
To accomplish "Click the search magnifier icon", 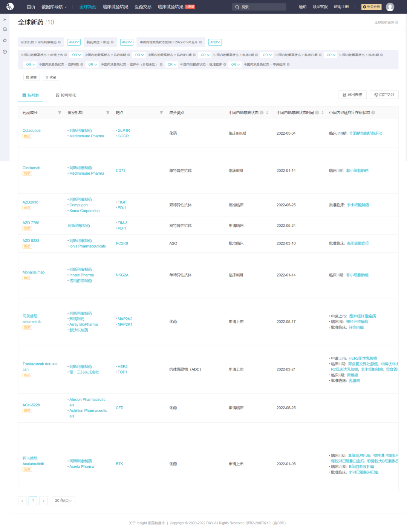I will (x=237, y=7).
